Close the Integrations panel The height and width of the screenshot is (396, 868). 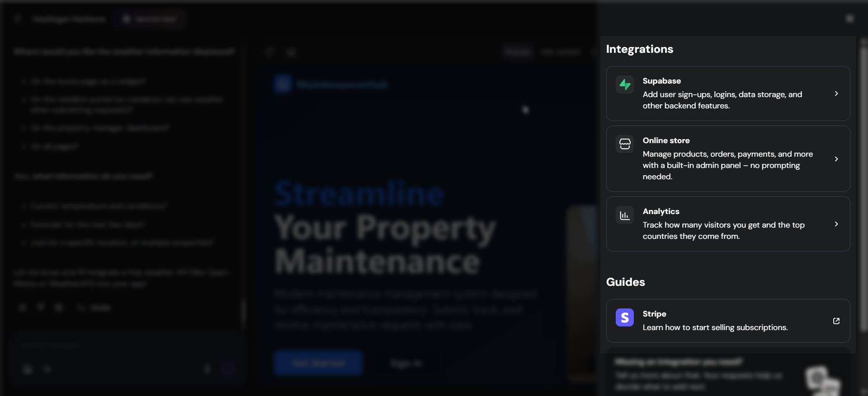(x=850, y=19)
